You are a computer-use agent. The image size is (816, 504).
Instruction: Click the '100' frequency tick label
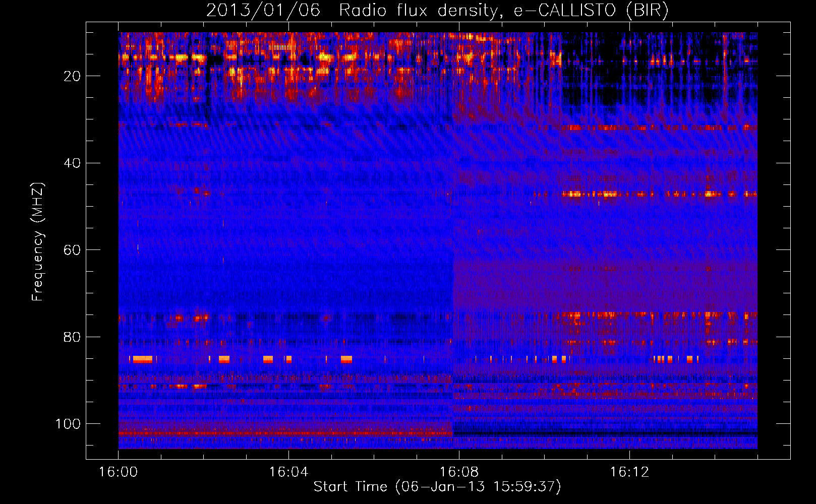[x=68, y=424]
